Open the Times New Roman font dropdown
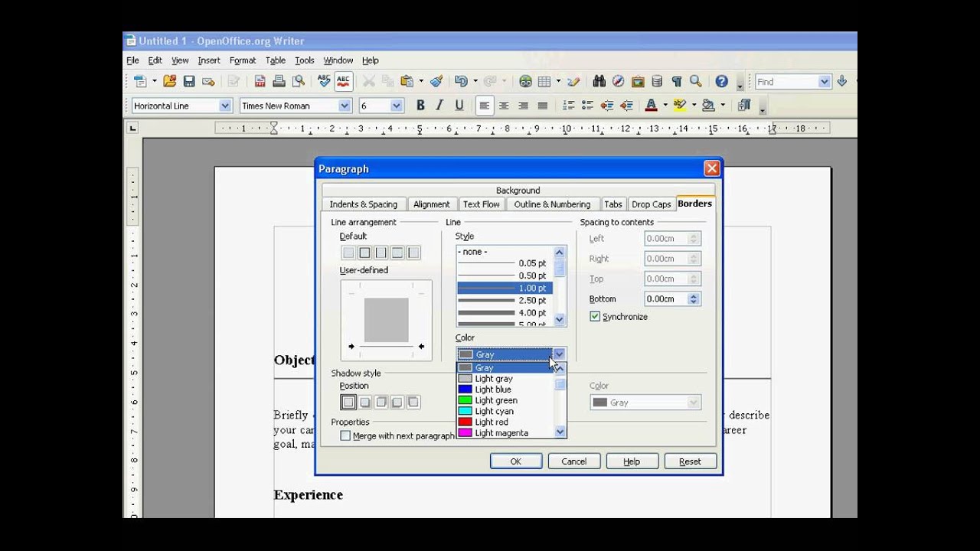 pos(345,106)
